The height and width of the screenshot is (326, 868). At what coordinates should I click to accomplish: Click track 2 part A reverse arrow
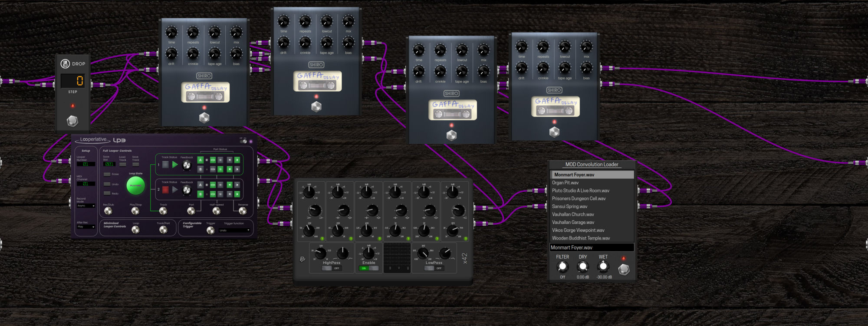pyautogui.click(x=230, y=185)
